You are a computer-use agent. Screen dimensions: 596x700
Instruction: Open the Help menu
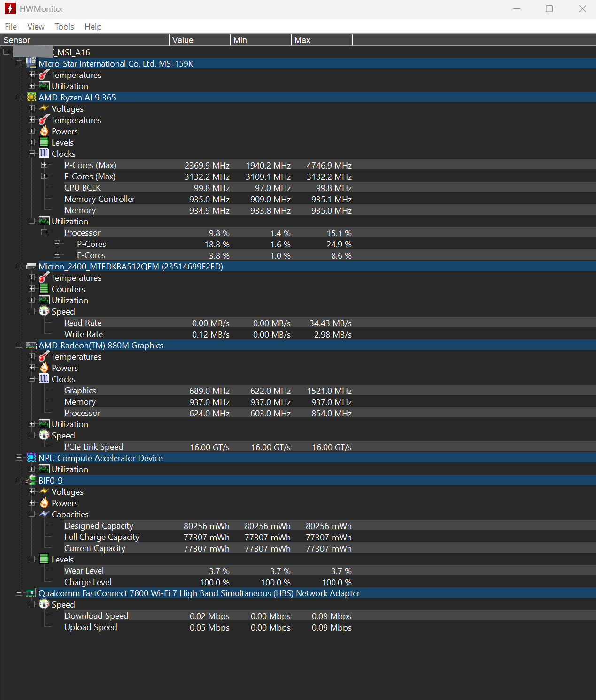[x=93, y=27]
